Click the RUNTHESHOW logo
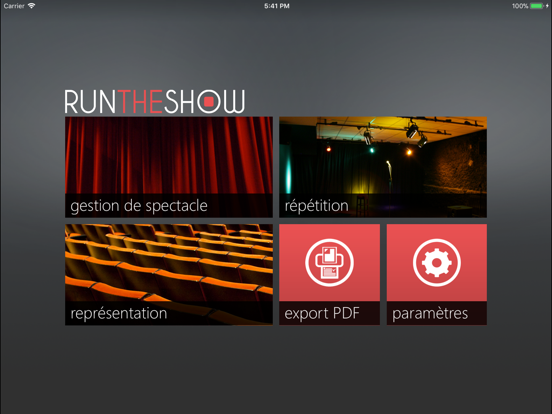 click(155, 101)
